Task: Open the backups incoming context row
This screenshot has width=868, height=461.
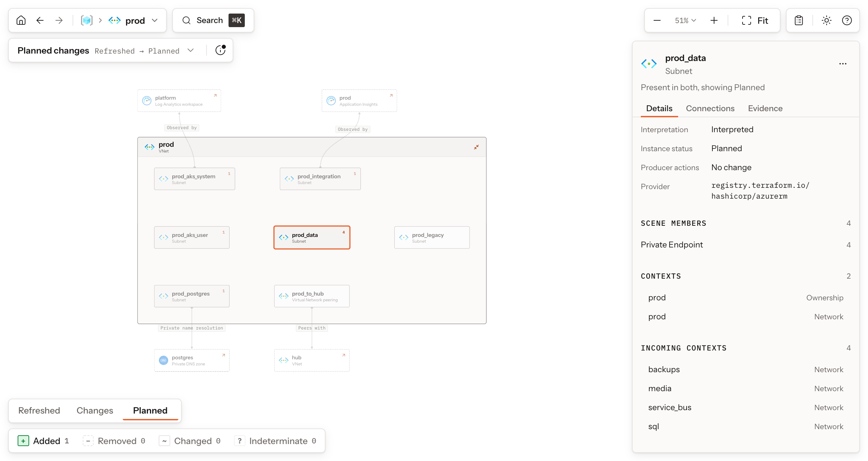Action: pos(746,369)
